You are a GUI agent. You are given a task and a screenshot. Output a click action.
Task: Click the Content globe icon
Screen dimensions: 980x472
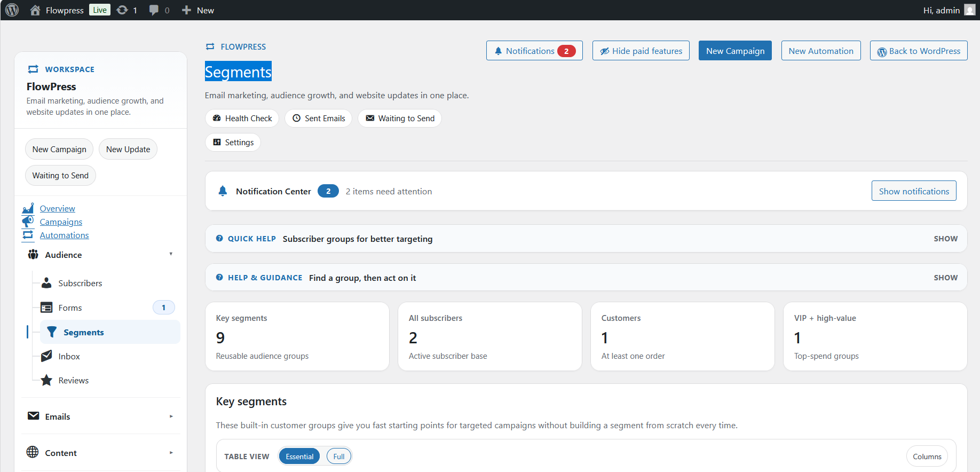[x=33, y=452]
